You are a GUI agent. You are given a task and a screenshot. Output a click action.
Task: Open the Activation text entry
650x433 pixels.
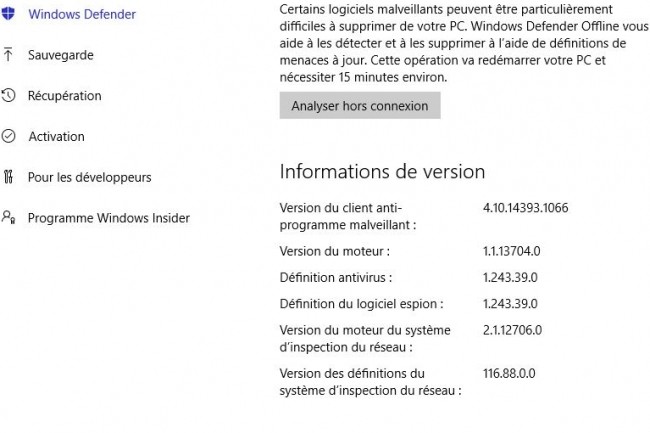coord(56,136)
